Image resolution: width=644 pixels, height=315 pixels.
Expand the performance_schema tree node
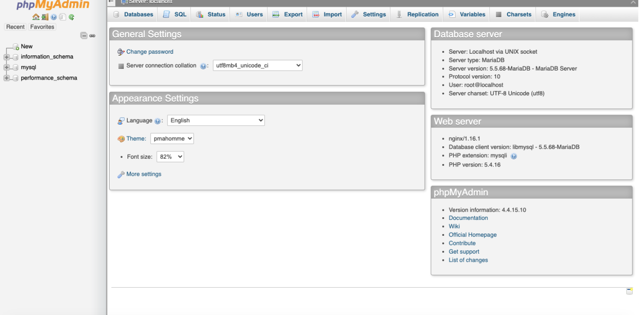[6, 78]
